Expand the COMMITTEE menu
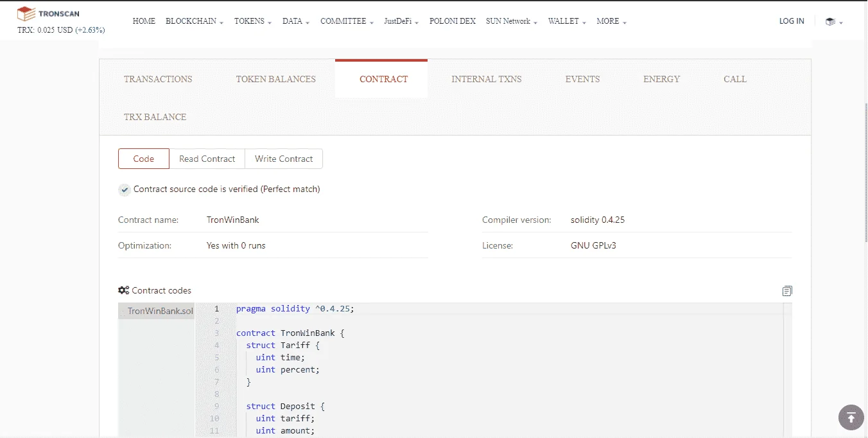 [347, 21]
